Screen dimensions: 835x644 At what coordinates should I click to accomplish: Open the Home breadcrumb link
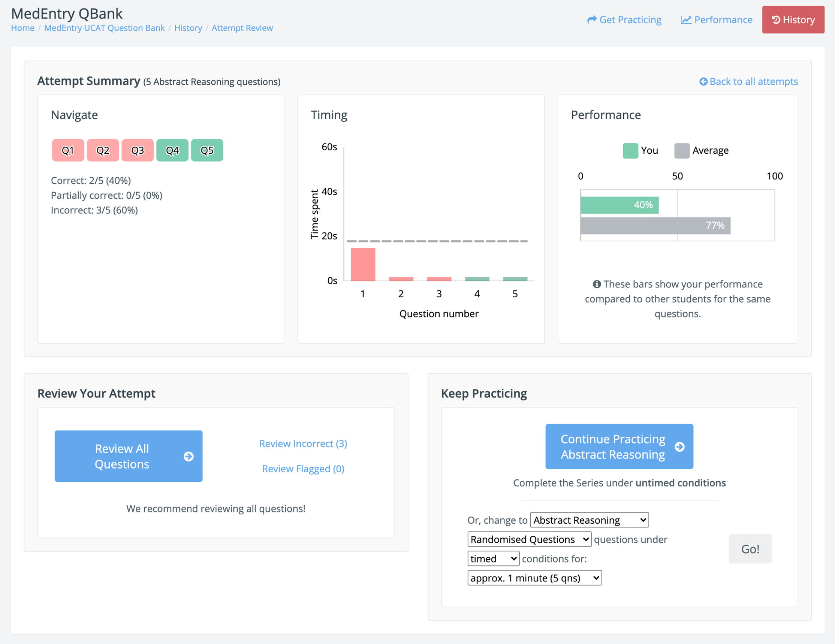coord(22,28)
